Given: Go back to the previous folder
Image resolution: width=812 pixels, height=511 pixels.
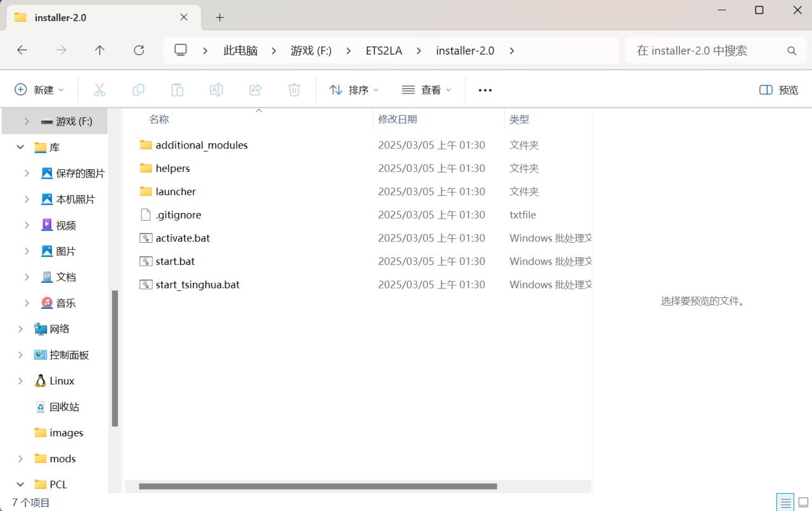Looking at the screenshot, I should point(22,50).
